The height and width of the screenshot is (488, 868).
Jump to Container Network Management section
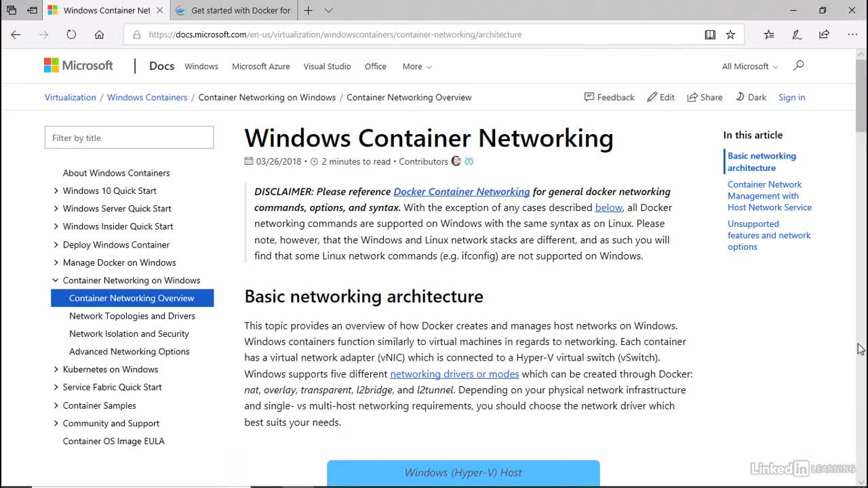[x=770, y=196]
